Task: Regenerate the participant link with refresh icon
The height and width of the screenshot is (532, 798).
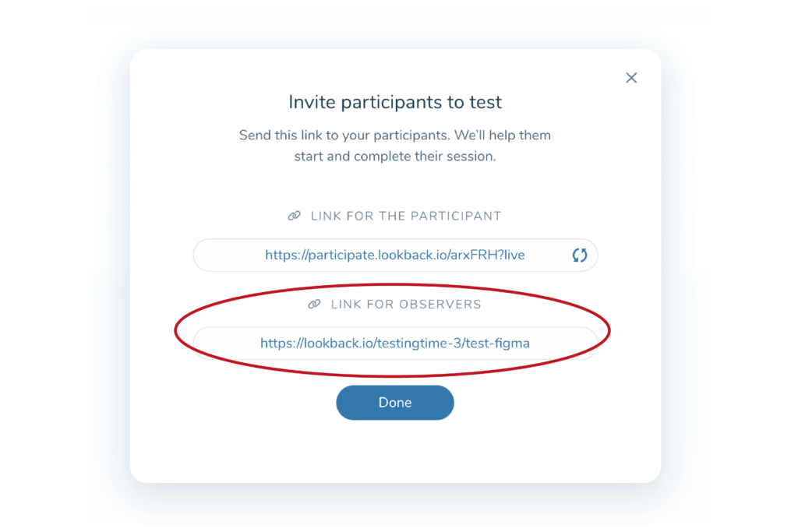Action: click(x=580, y=255)
